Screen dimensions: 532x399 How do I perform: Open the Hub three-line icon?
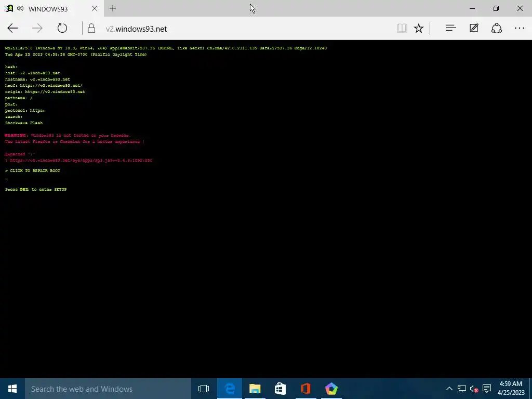click(450, 28)
